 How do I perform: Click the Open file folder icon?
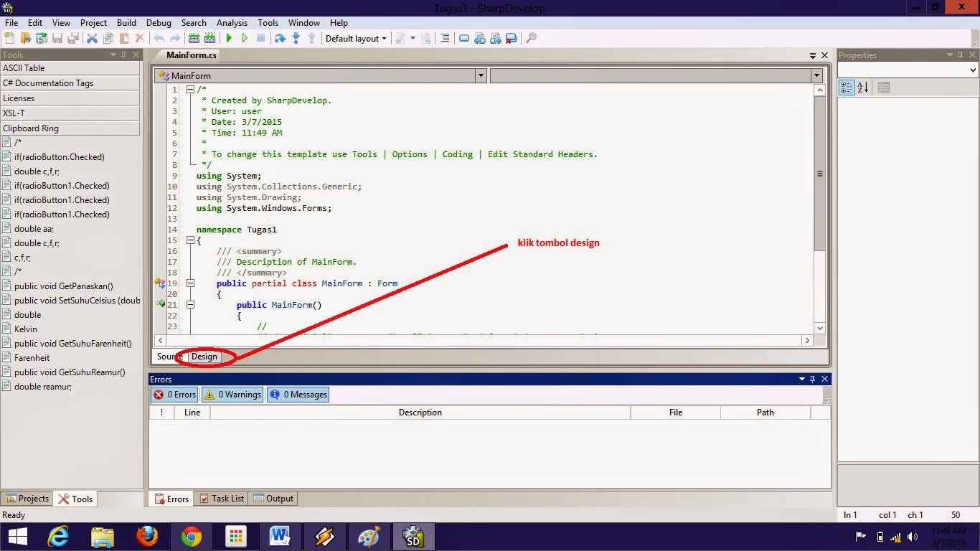coord(26,38)
